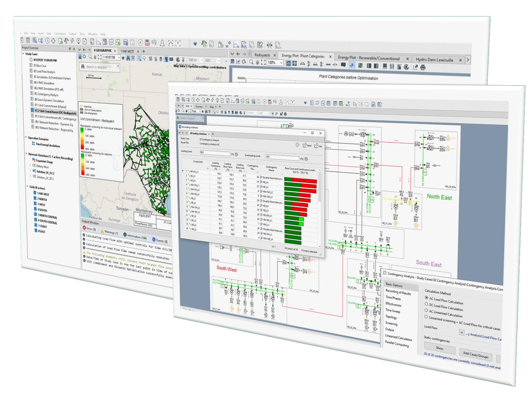The height and width of the screenshot is (394, 532).
Task: Open the Page zoom dropdown in front window
Action: click(199, 111)
